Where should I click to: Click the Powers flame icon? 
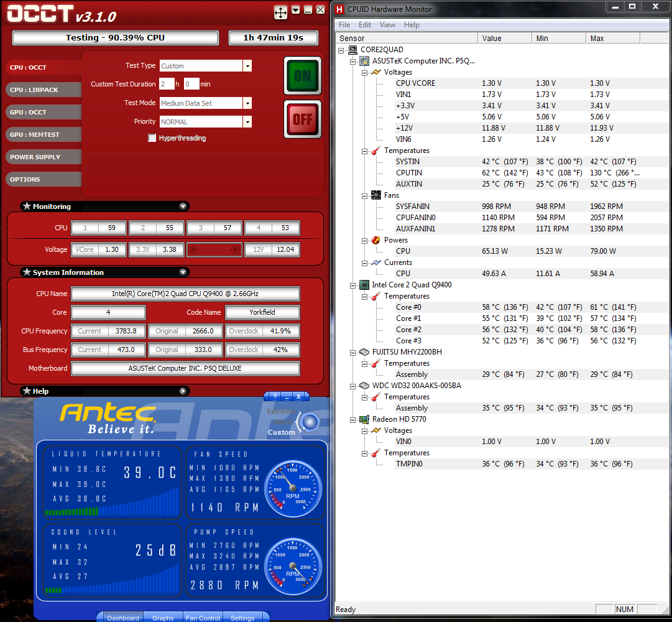[x=376, y=240]
